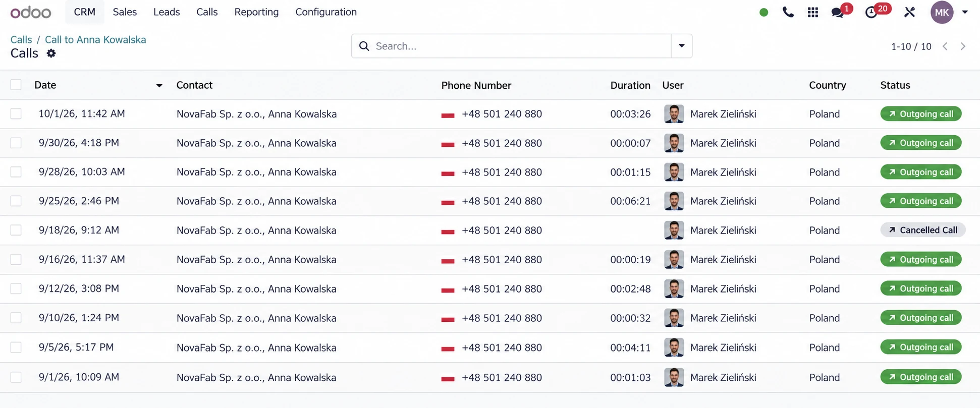The width and height of the screenshot is (980, 408).
Task: Click Marek Zieliński avatar in 9/1/26 row
Action: point(674,377)
